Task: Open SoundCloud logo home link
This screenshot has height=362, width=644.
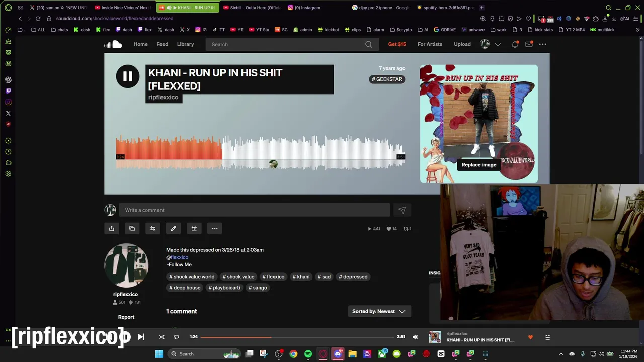Action: click(x=113, y=44)
